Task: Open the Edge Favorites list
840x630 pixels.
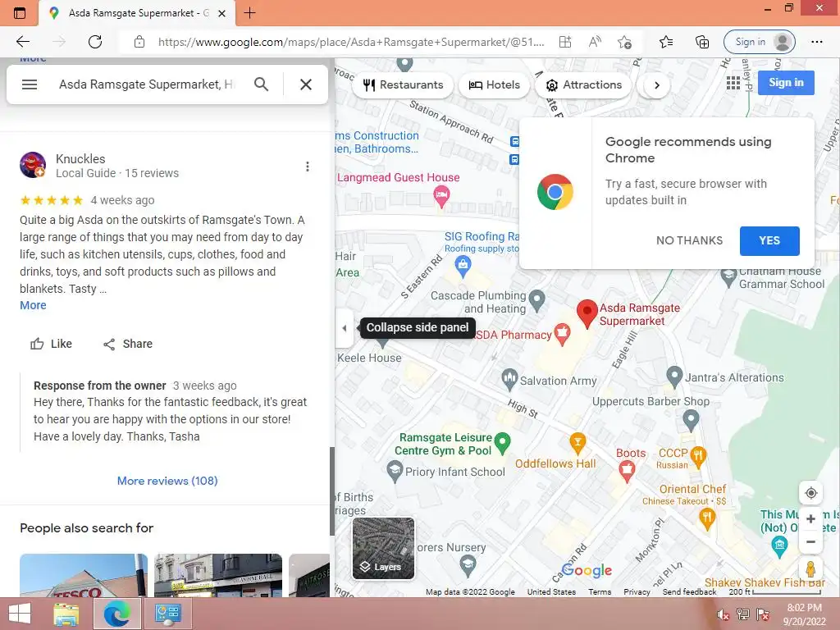Action: point(666,42)
